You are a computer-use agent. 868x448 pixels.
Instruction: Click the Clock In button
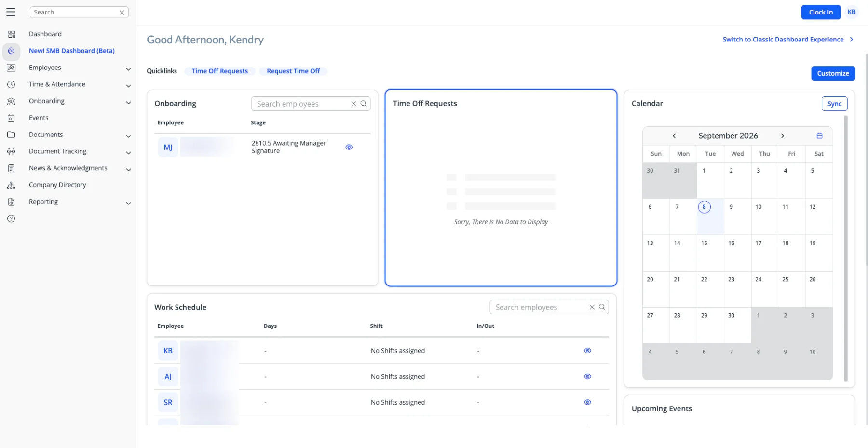point(821,13)
